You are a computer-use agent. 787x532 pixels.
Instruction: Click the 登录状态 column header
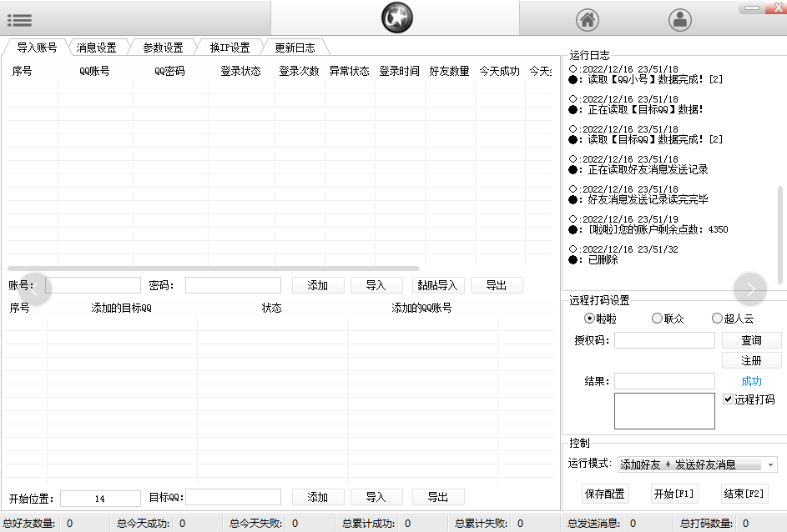tap(241, 71)
